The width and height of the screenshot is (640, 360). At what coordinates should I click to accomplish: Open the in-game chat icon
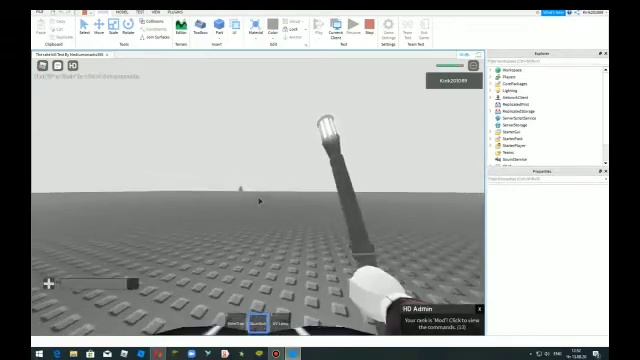(58, 66)
